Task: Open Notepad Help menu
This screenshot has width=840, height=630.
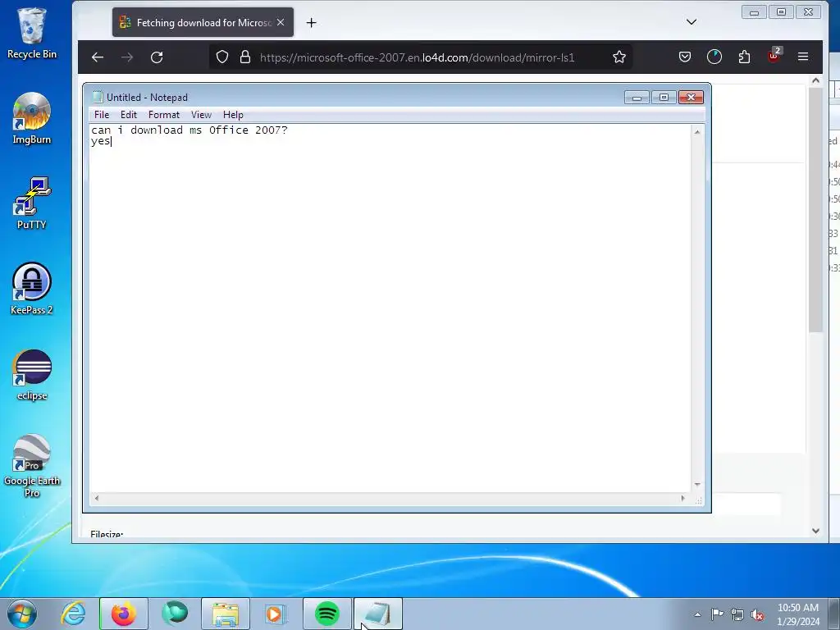Action: click(x=233, y=115)
